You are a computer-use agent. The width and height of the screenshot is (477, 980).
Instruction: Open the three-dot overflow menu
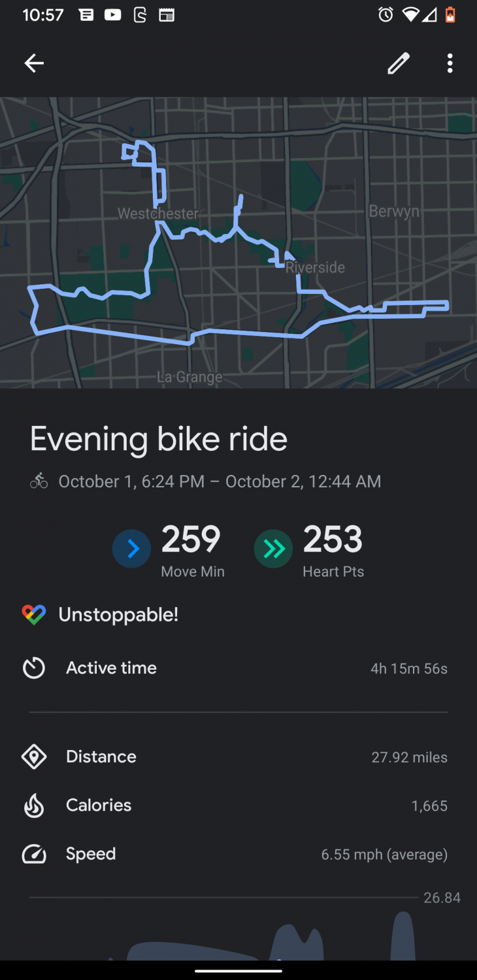[450, 63]
